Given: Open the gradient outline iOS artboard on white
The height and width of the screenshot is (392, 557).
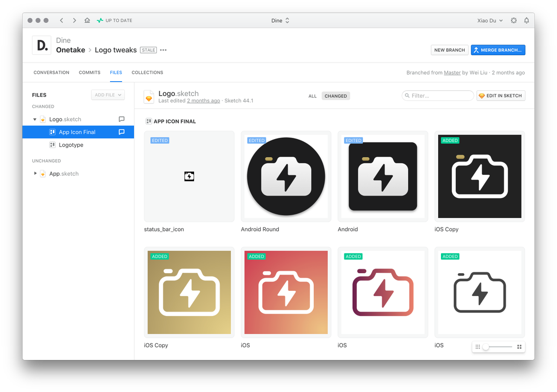Looking at the screenshot, I should (x=383, y=292).
